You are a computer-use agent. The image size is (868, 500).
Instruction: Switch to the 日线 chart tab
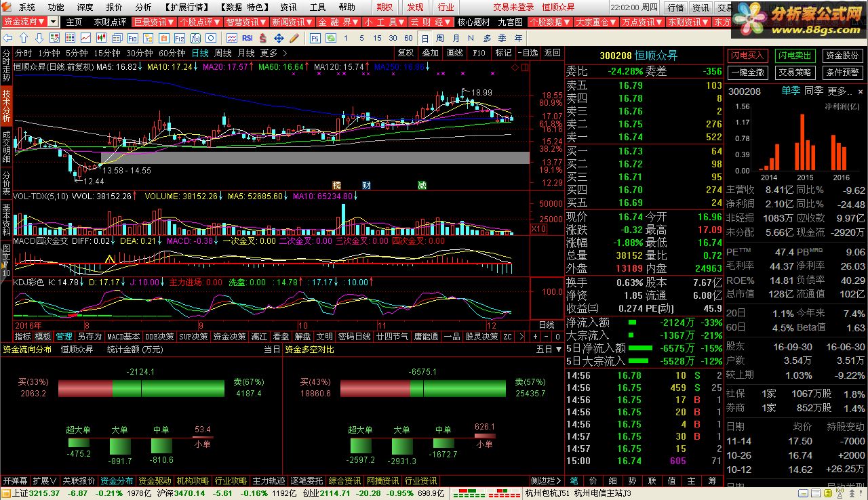[200, 53]
